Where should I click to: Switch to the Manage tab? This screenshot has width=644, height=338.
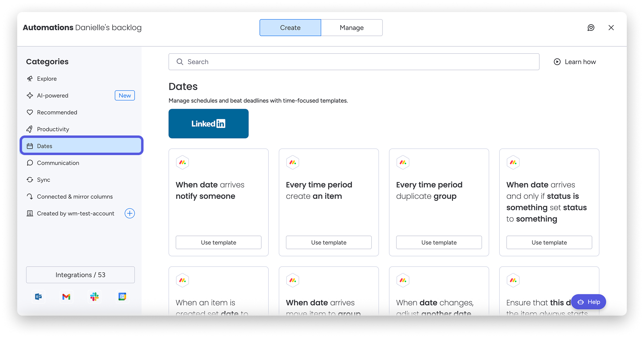click(351, 28)
